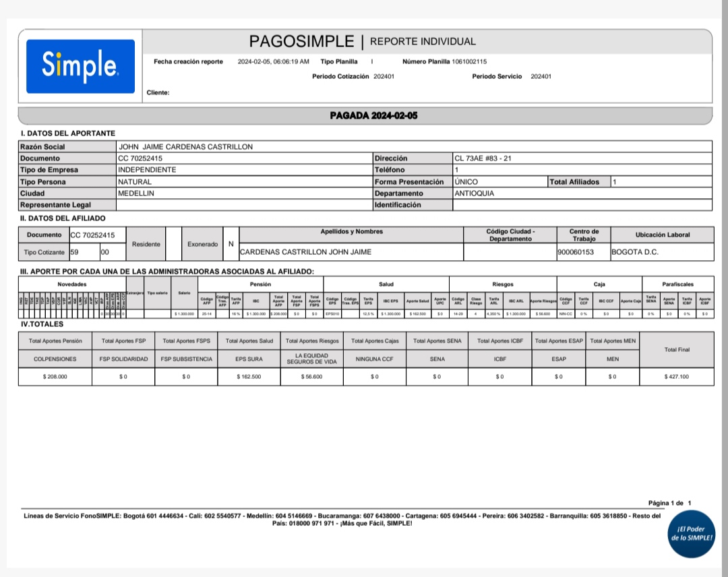
Task: Select the Ciudad value MEDELLIN
Action: (136, 193)
